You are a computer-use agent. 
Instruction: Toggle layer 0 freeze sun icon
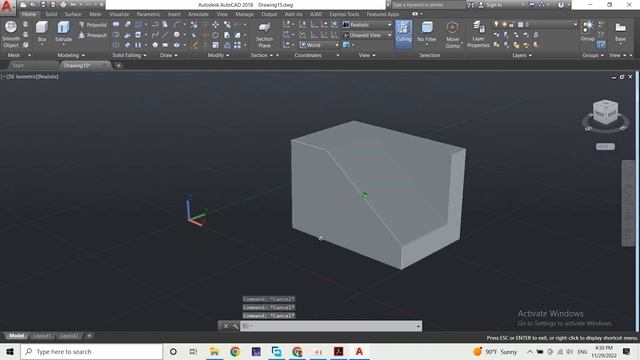tap(504, 24)
